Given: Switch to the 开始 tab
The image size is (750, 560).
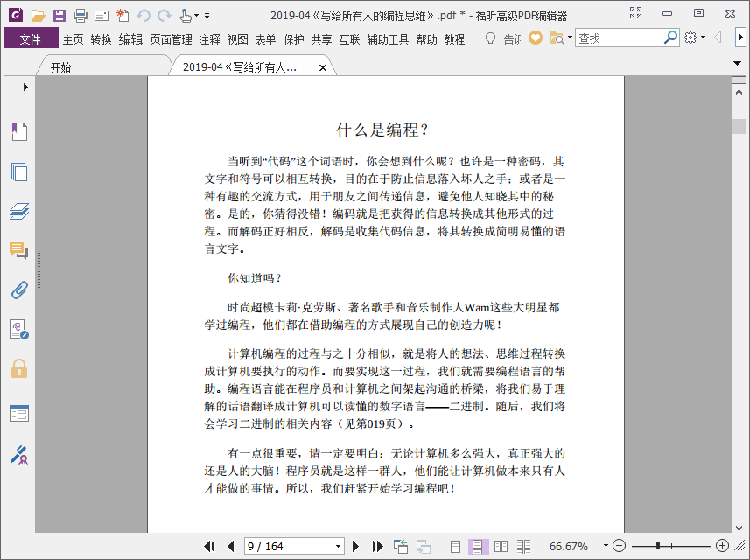Looking at the screenshot, I should (x=60, y=67).
